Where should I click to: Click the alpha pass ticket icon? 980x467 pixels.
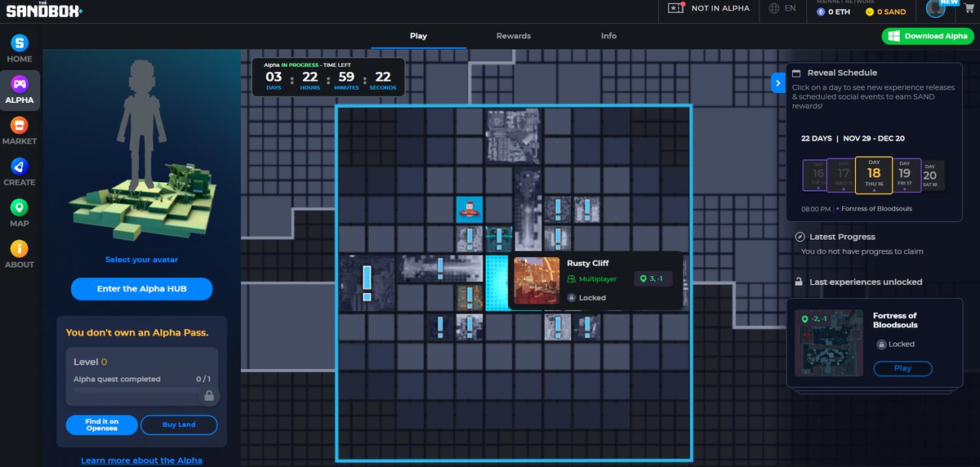tap(675, 8)
